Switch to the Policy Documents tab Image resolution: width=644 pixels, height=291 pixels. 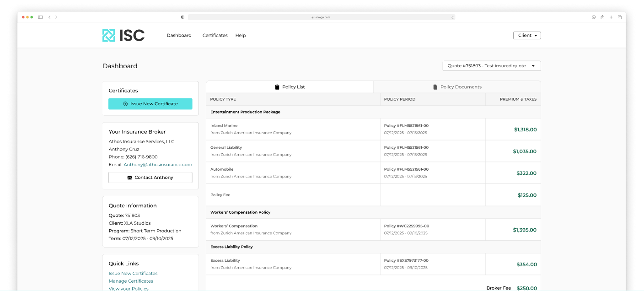point(457,87)
